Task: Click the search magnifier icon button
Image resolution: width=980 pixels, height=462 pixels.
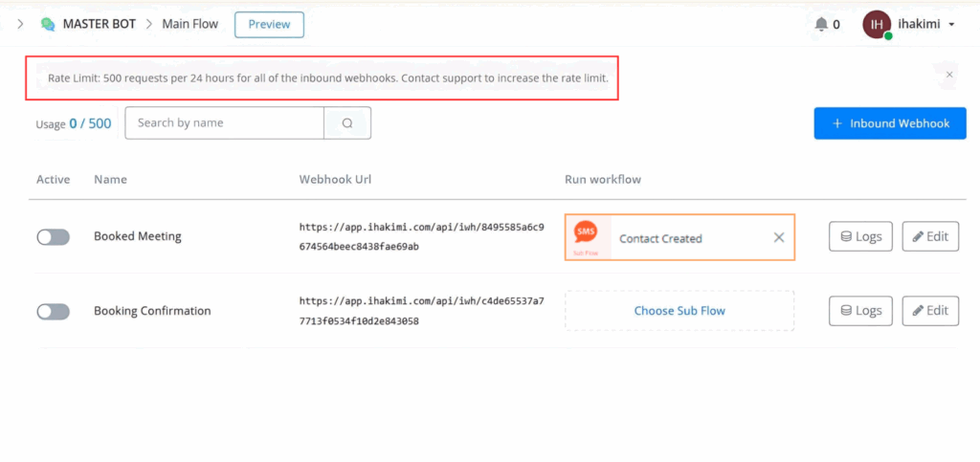Action: point(347,123)
